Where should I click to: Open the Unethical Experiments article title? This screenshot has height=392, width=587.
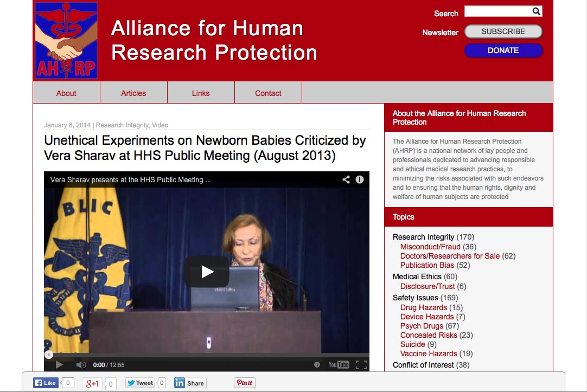205,148
